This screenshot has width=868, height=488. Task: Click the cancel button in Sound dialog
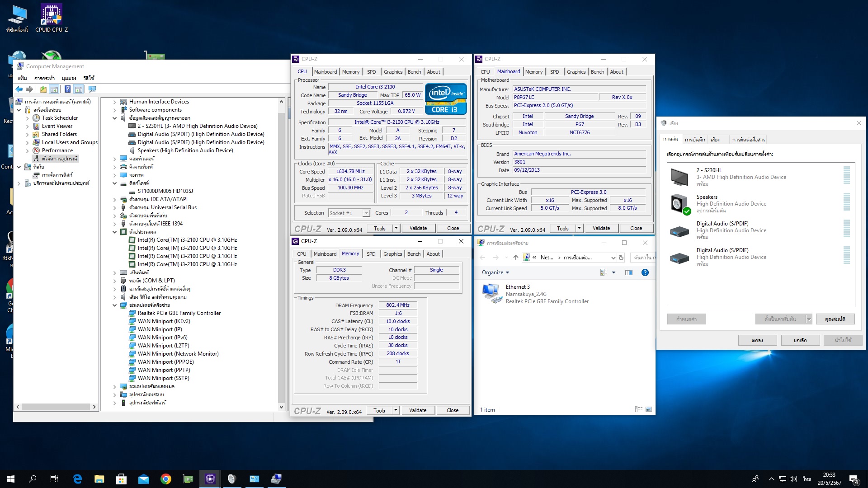(x=800, y=340)
